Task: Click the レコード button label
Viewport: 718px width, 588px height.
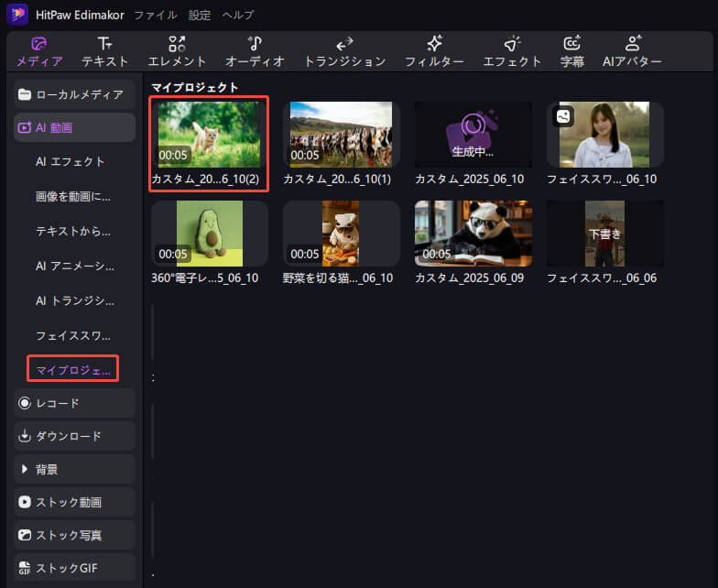Action: point(57,403)
